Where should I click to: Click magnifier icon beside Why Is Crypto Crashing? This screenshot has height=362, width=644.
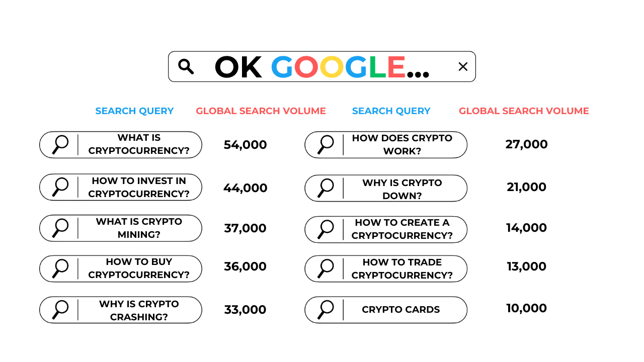pyautogui.click(x=60, y=310)
